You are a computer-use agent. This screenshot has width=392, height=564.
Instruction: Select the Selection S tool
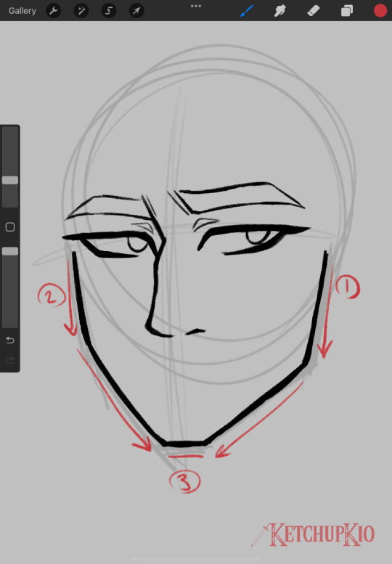109,11
